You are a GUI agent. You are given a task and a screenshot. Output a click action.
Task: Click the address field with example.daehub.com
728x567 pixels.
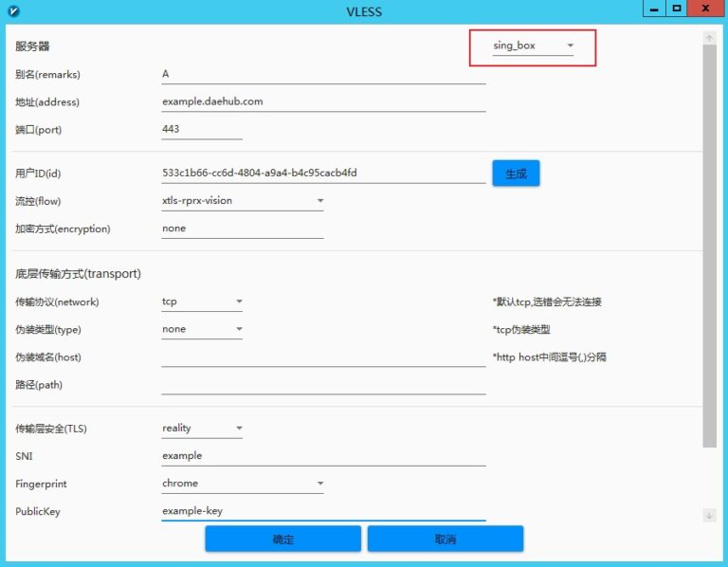pos(322,101)
